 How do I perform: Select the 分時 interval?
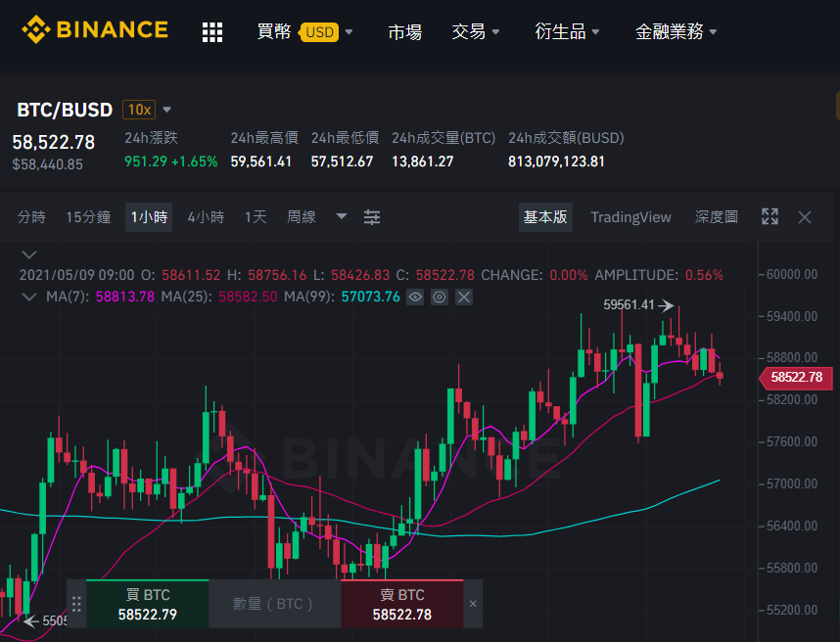[31, 217]
